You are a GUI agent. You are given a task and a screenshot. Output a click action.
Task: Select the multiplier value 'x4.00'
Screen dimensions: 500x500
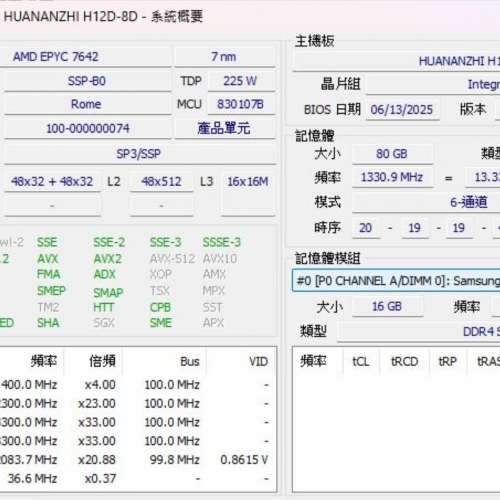click(x=100, y=385)
